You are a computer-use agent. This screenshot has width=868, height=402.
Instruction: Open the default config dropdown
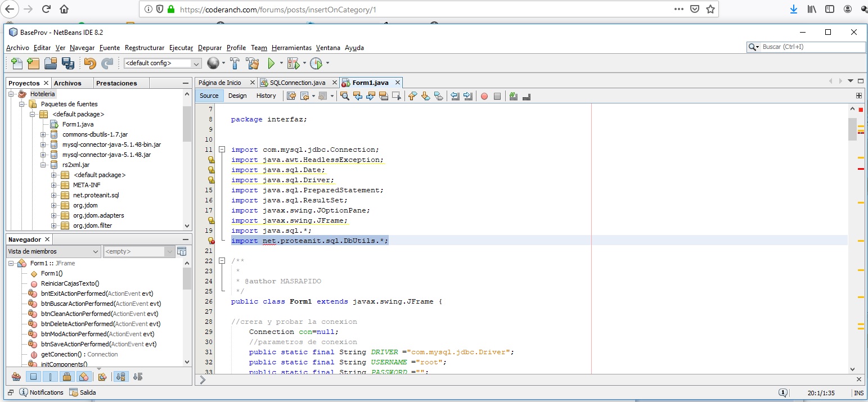(163, 64)
